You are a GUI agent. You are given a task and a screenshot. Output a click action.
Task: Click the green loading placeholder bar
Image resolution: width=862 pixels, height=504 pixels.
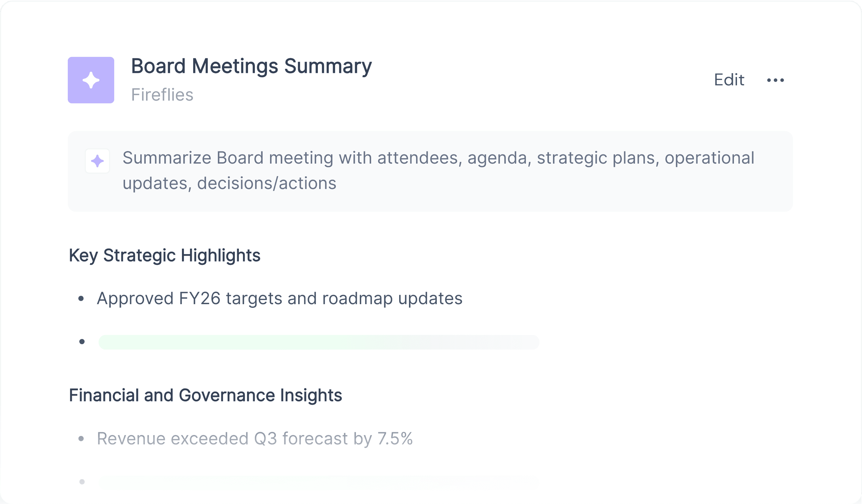click(x=319, y=342)
